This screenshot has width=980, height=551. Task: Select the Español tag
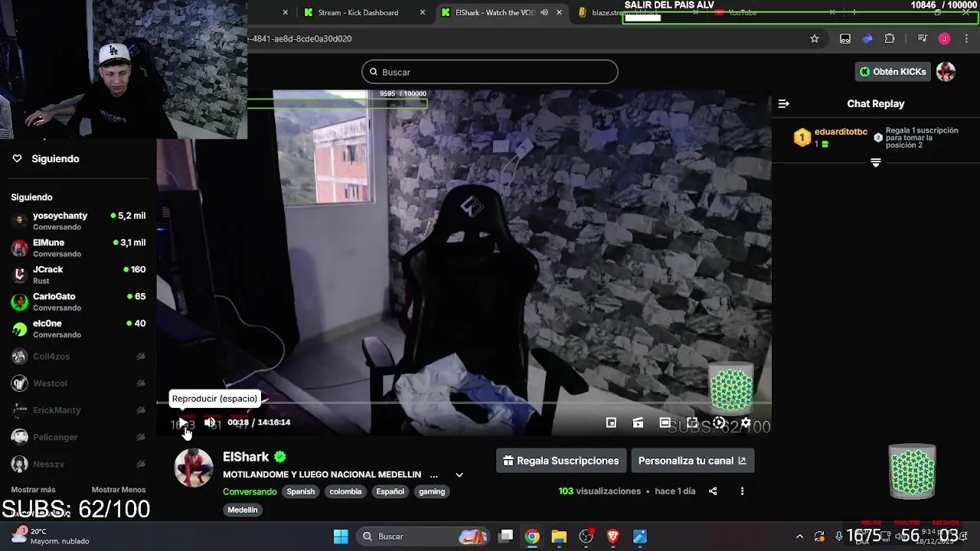click(390, 491)
